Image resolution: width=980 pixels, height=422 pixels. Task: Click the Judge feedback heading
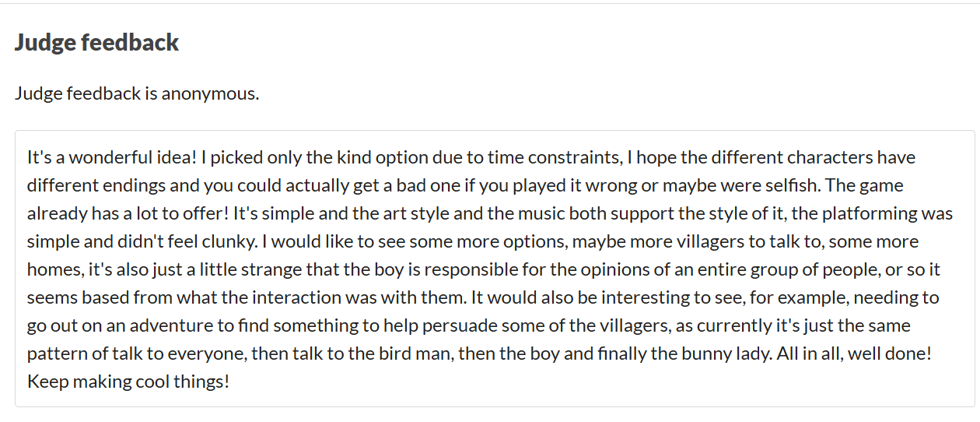tap(96, 42)
